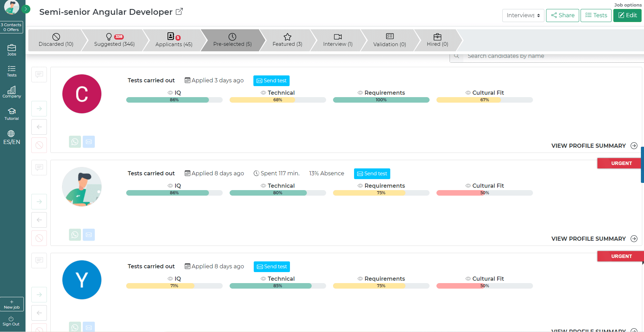Switch to the Validation (0) stage

[390, 40]
